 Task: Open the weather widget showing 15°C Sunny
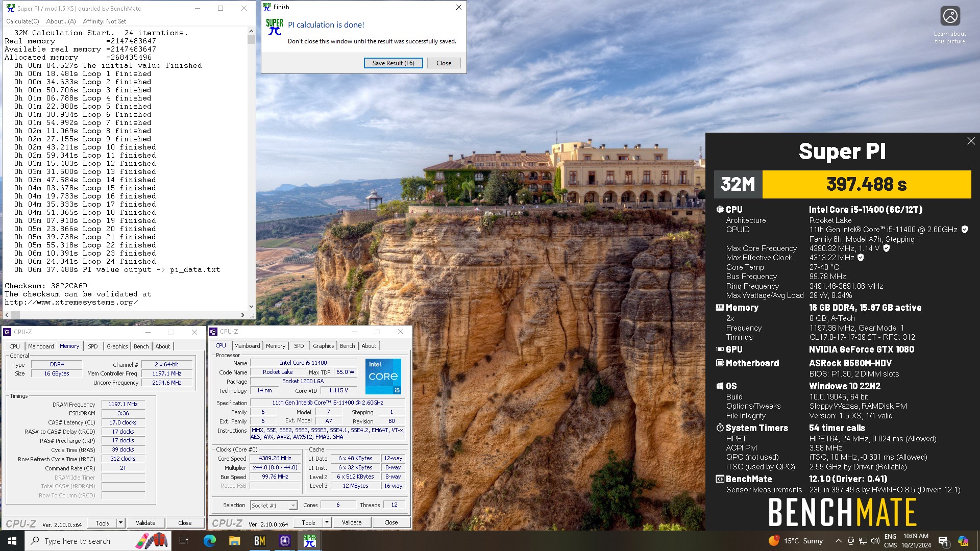pos(796,541)
